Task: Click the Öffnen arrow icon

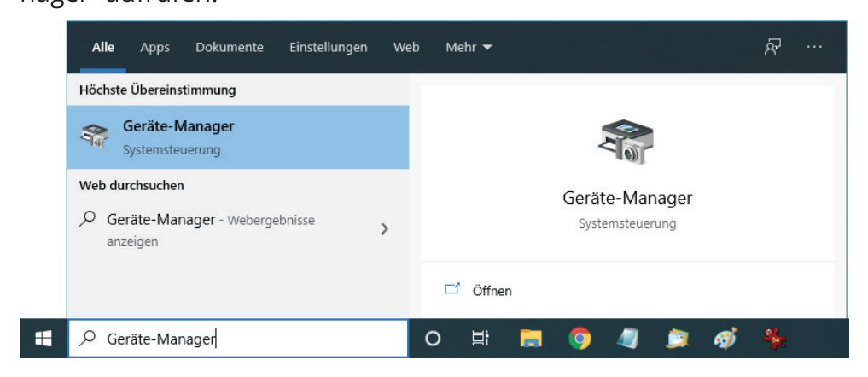Action: pyautogui.click(x=452, y=289)
